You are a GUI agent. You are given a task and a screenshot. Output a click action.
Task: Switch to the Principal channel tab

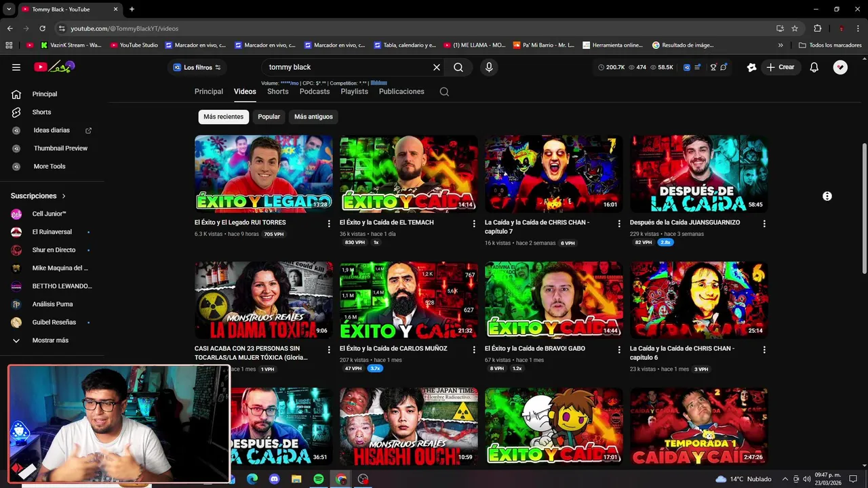pos(209,91)
